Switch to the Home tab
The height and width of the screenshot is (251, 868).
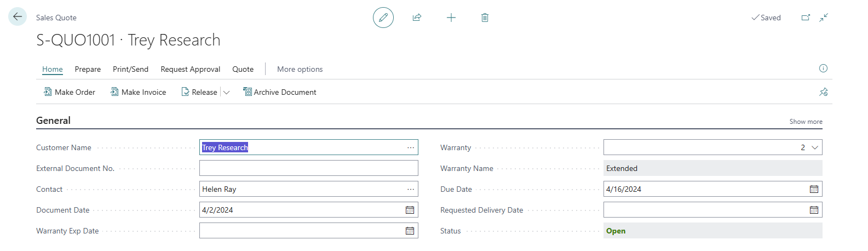point(53,69)
